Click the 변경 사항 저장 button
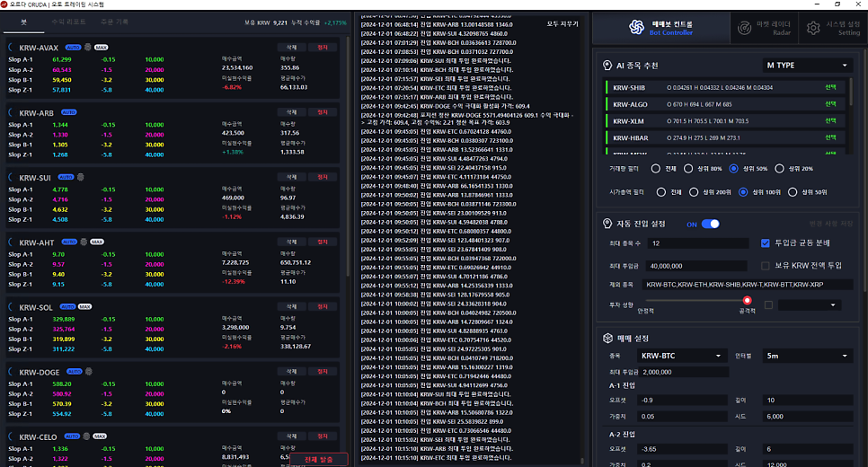The height and width of the screenshot is (467, 868). (830, 224)
